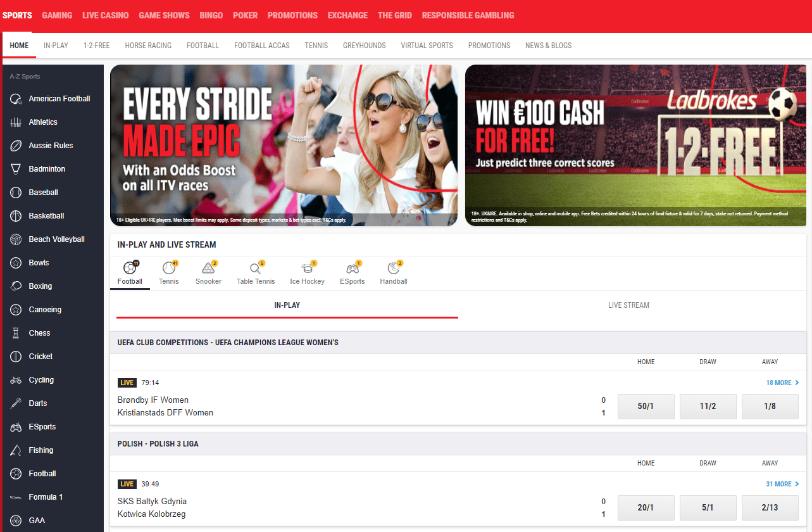Click the Chess rook icon
The image size is (812, 532).
(x=16, y=333)
